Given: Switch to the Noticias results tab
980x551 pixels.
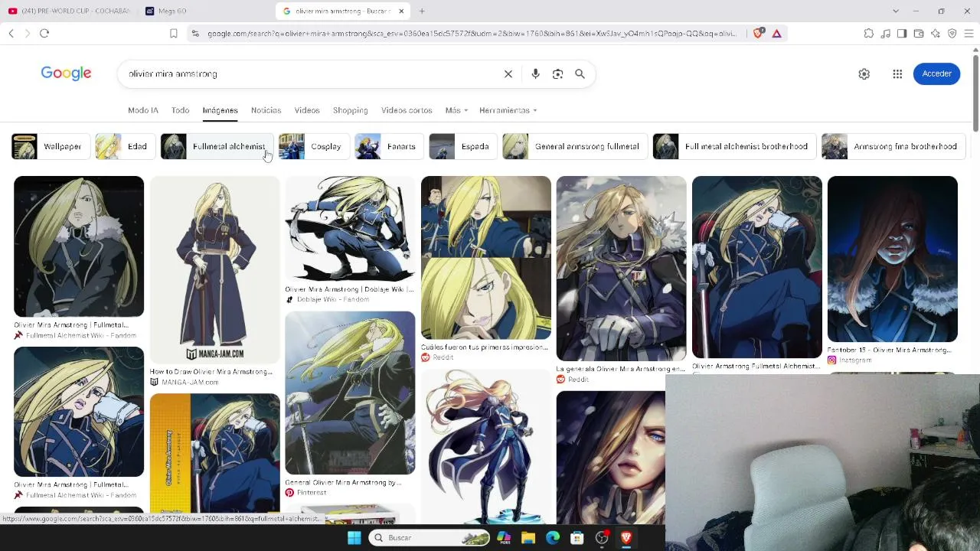Looking at the screenshot, I should click(266, 110).
